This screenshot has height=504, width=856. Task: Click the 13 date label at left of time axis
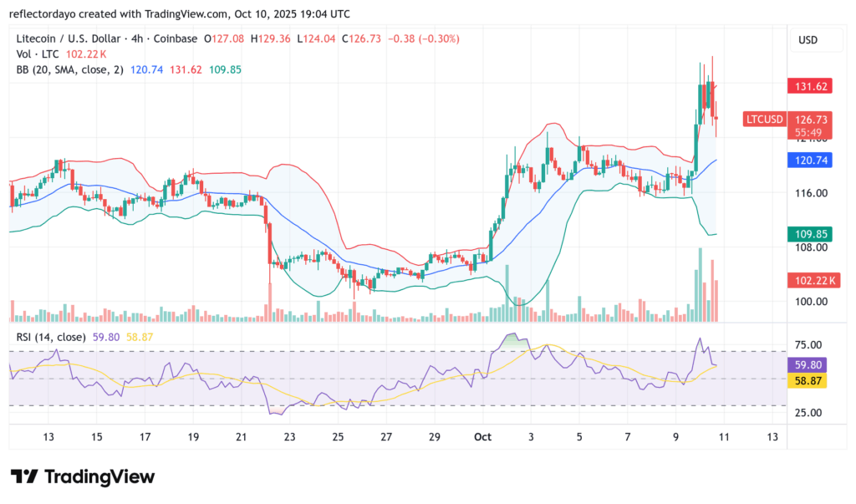[x=48, y=437]
